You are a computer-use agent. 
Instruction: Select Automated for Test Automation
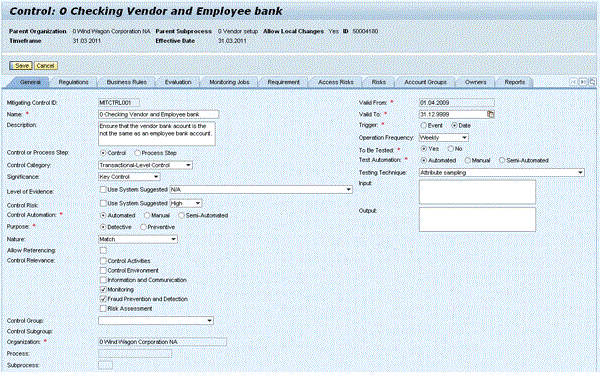tap(424, 160)
